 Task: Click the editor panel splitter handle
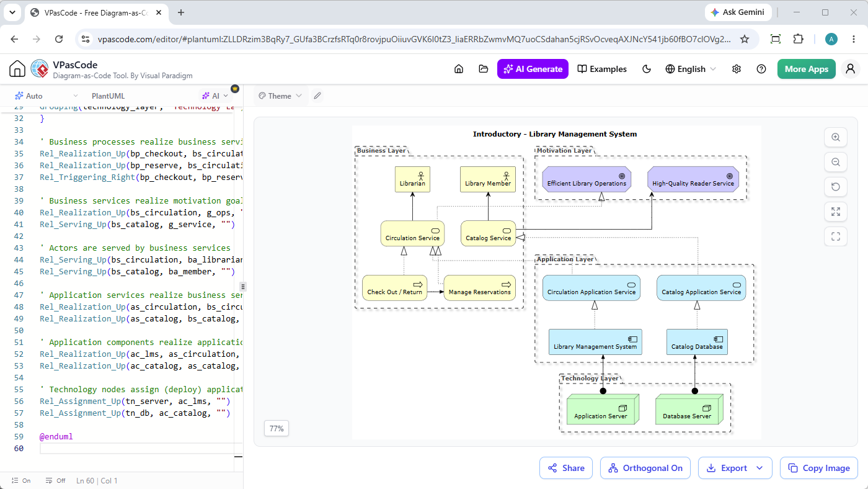pos(243,287)
